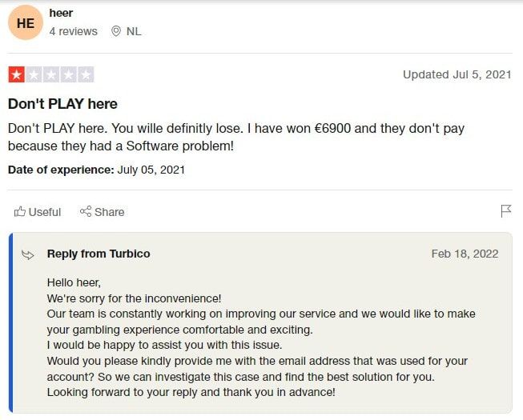Flag this review with flag icon
523x420 pixels.
(x=506, y=211)
